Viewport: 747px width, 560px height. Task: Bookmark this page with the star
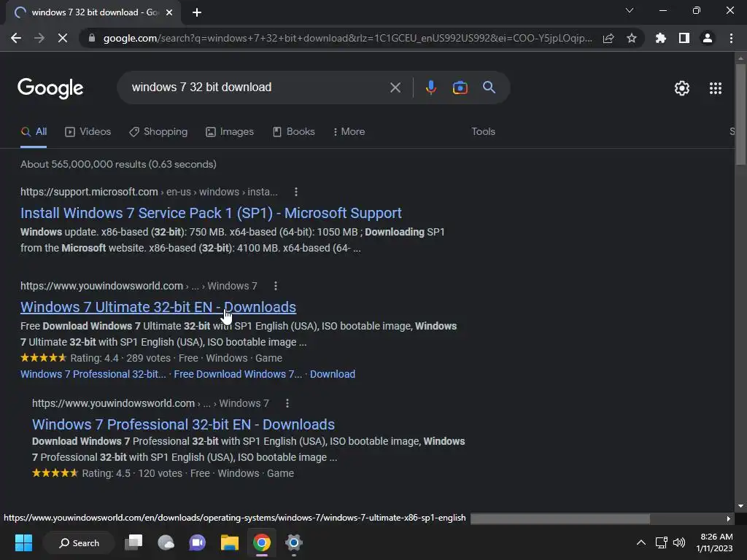click(x=632, y=38)
